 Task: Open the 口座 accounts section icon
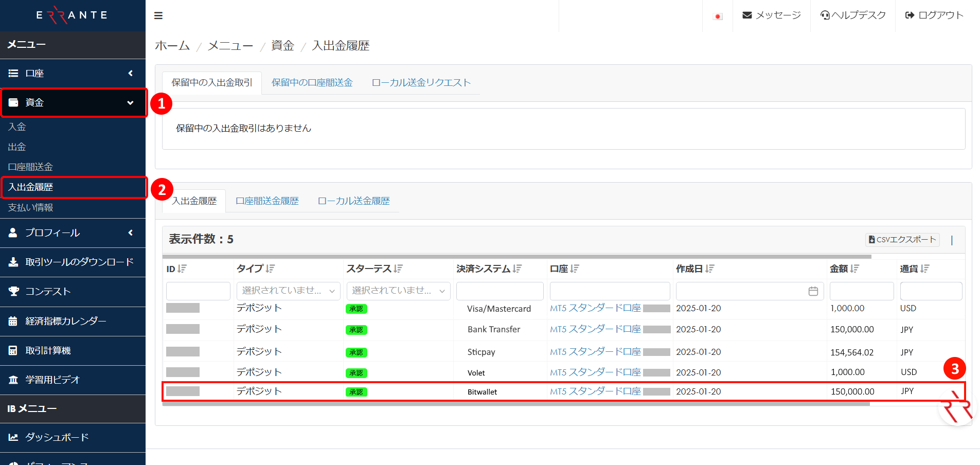pyautogui.click(x=14, y=73)
